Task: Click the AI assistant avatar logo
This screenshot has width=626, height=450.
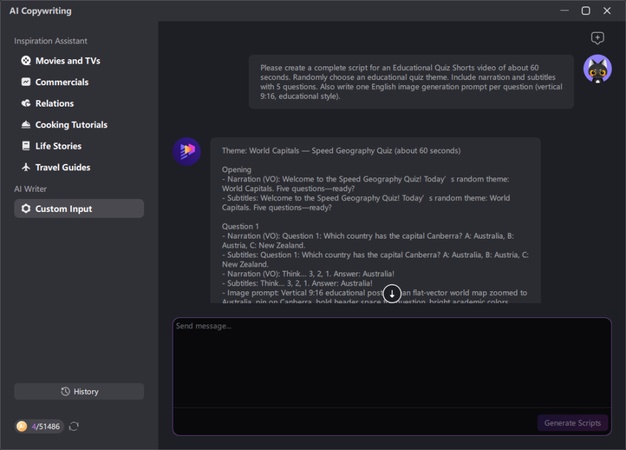Action: coord(186,151)
